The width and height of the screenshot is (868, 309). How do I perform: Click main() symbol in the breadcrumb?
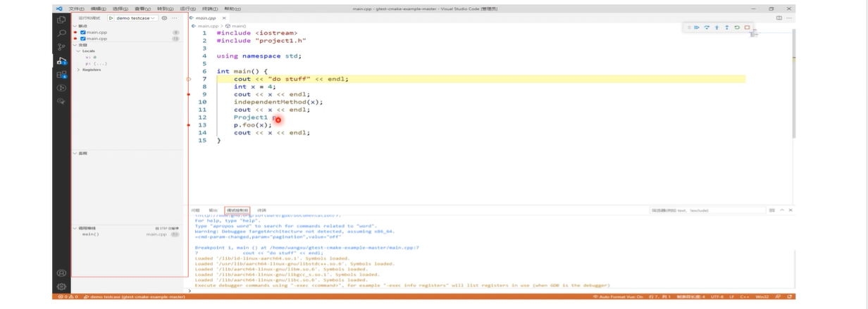(238, 26)
